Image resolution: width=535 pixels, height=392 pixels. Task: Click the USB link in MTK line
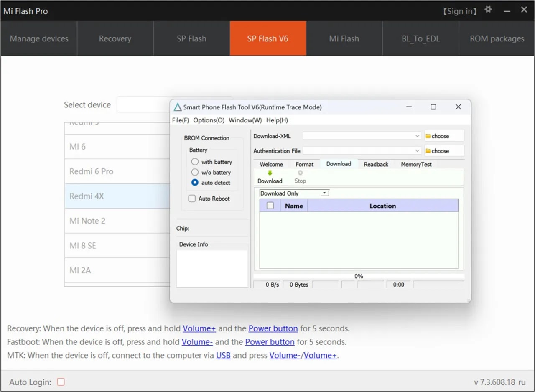(224, 355)
